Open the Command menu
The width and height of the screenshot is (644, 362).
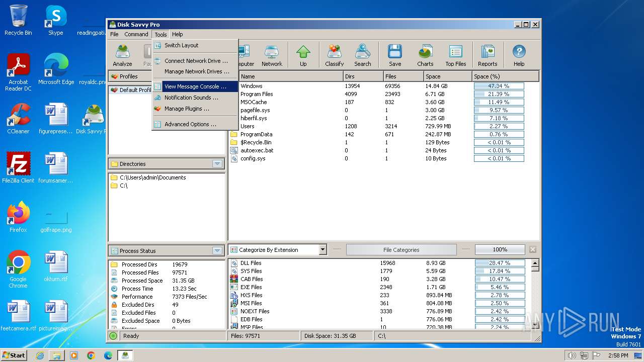pyautogui.click(x=136, y=34)
